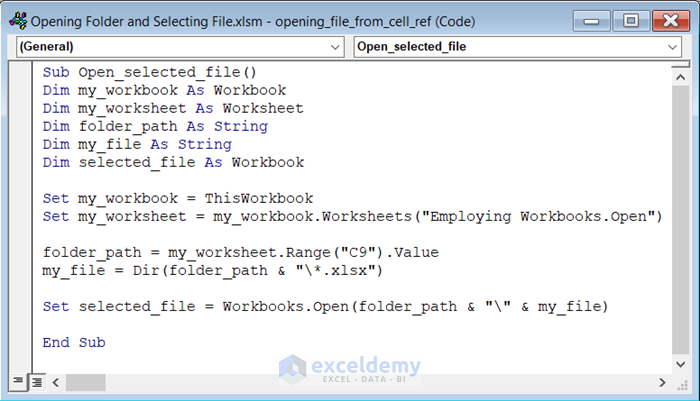
Task: Close the opening_file_from_cell_ref code window
Action: tap(670, 20)
